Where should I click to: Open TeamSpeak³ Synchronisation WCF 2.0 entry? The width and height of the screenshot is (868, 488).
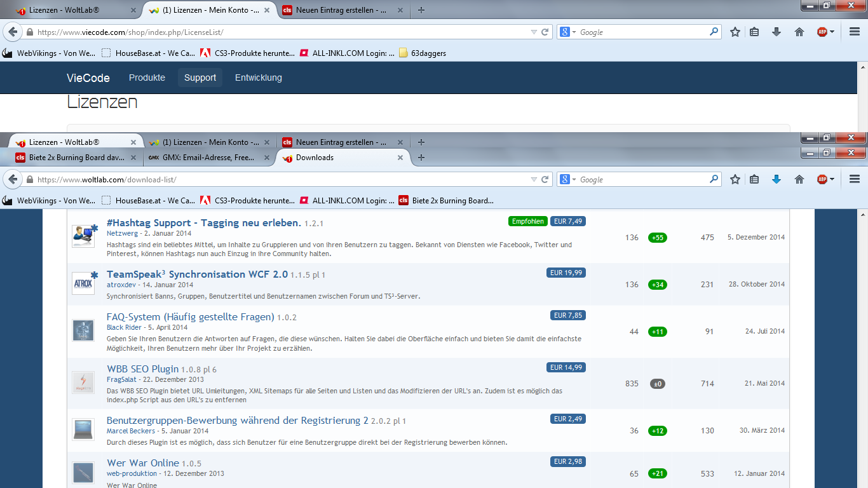pos(197,274)
